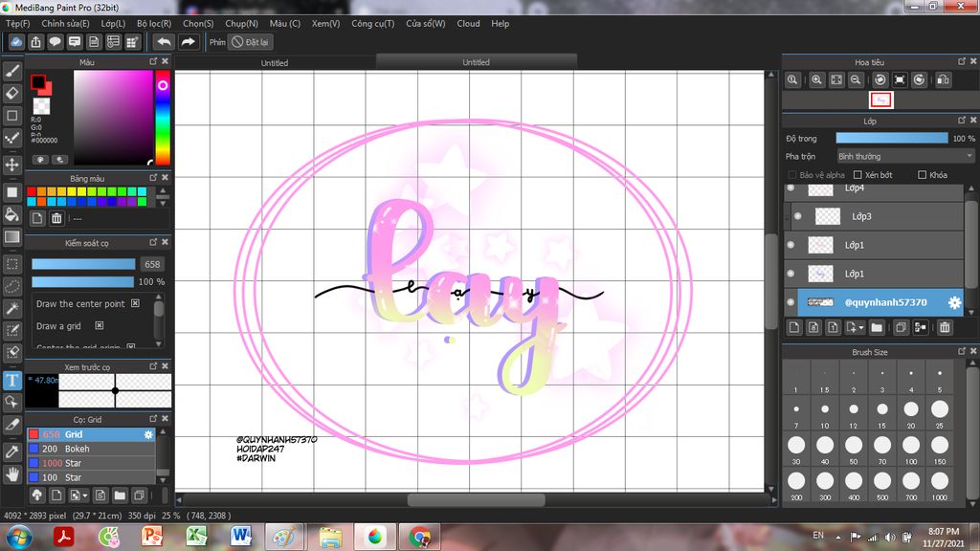Select the Lớp3 layer

pos(875,216)
